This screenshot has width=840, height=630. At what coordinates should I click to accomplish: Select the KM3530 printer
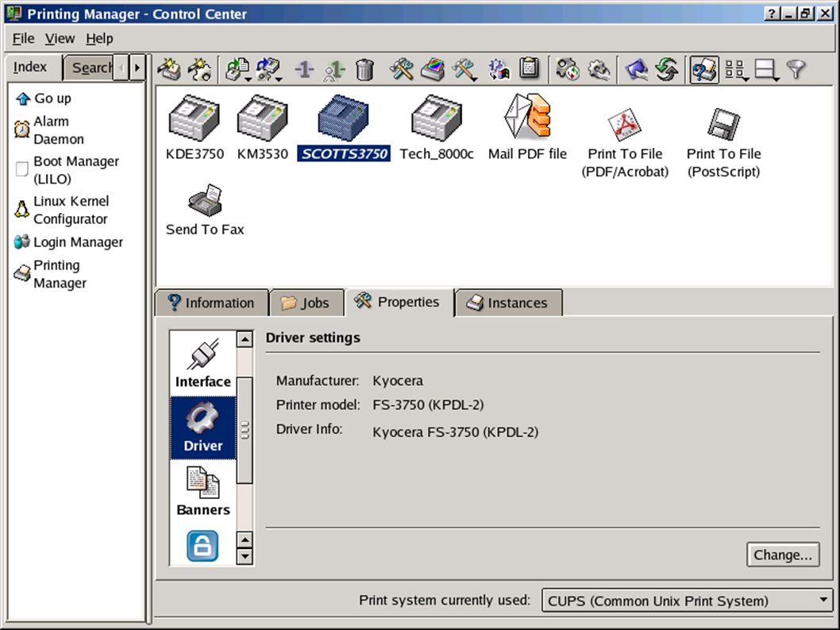263,128
